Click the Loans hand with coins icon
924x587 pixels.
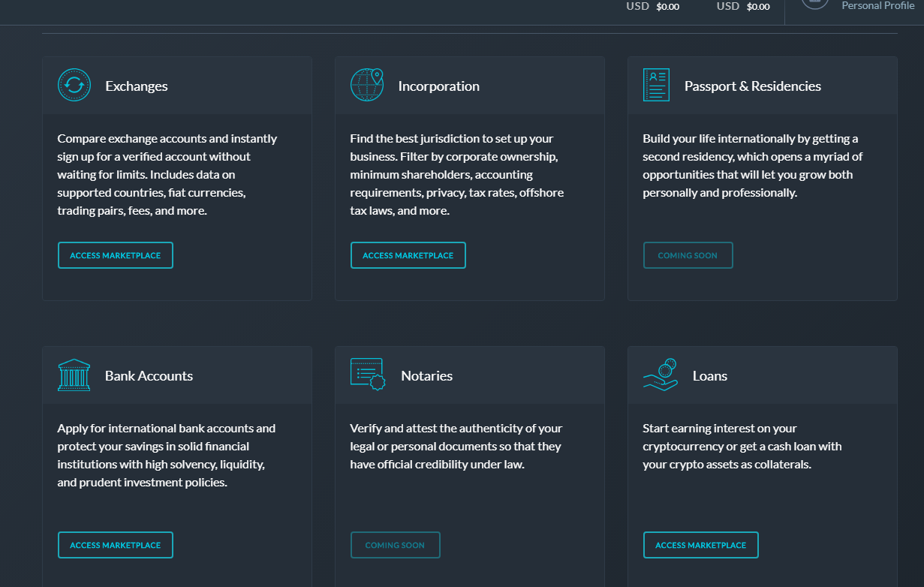(661, 374)
